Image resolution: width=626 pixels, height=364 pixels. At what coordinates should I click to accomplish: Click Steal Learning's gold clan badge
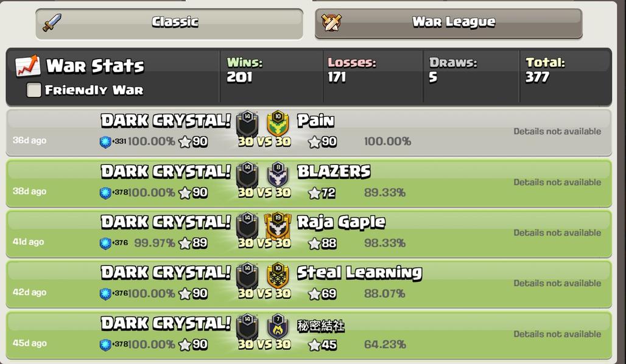[x=278, y=275]
